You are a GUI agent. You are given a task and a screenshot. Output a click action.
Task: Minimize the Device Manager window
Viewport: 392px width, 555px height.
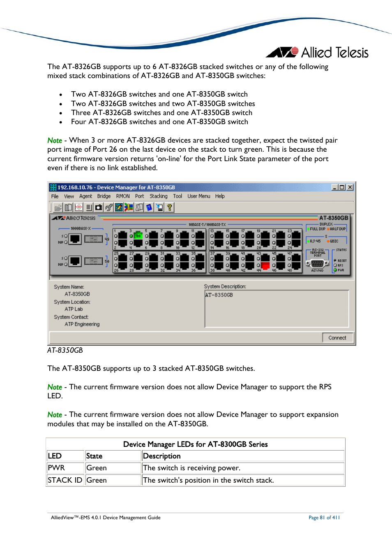(x=335, y=187)
